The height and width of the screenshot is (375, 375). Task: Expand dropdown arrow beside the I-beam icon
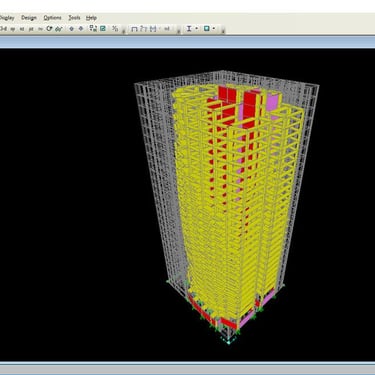click(196, 29)
